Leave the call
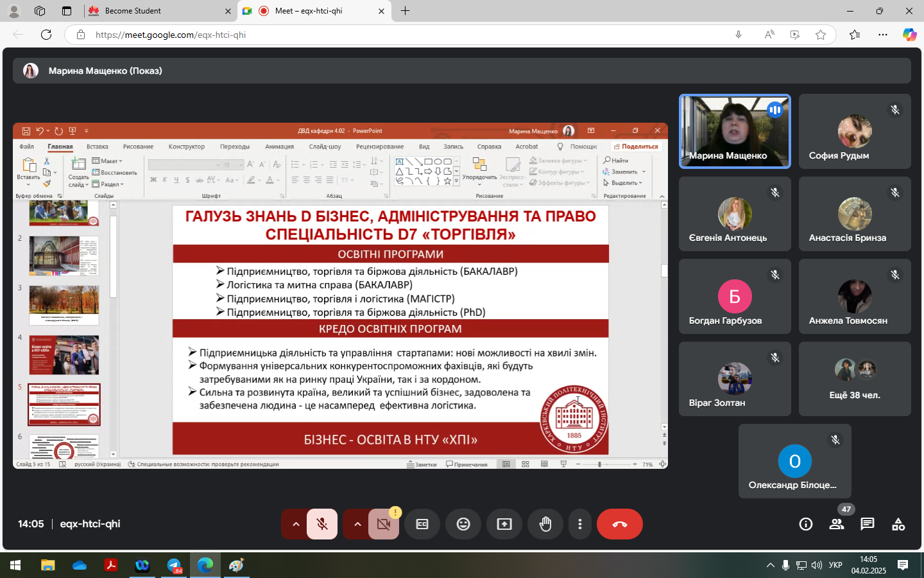This screenshot has height=578, width=924. 620,524
